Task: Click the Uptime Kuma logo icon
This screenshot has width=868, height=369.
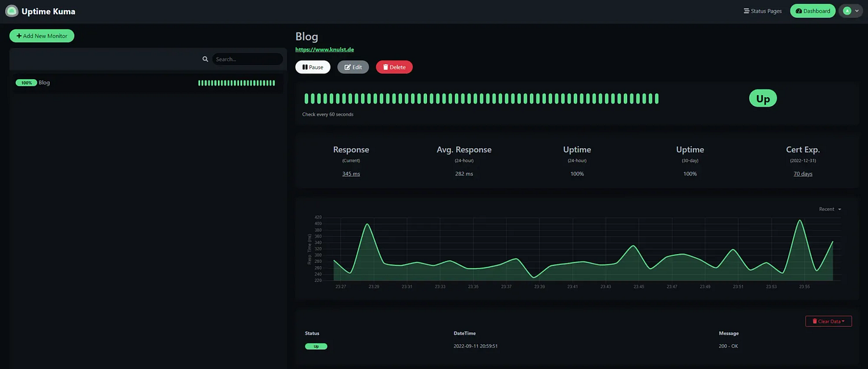Action: [x=12, y=11]
